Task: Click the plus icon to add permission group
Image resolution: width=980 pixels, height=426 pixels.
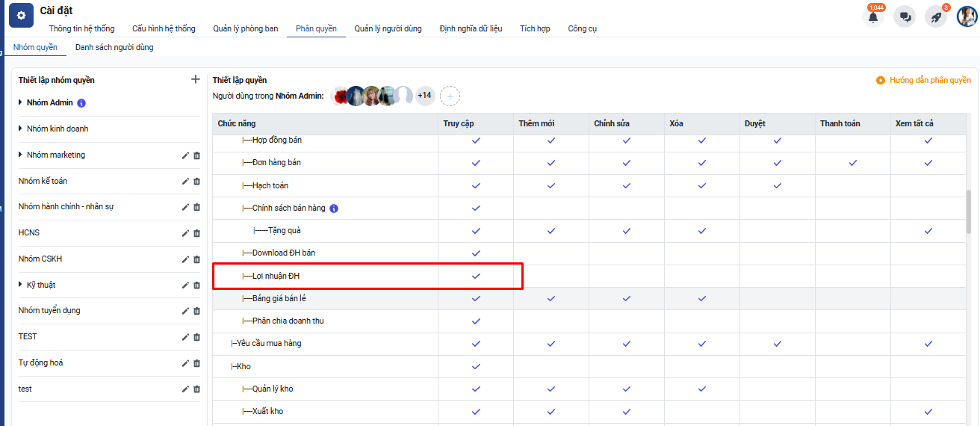Action: pos(196,79)
